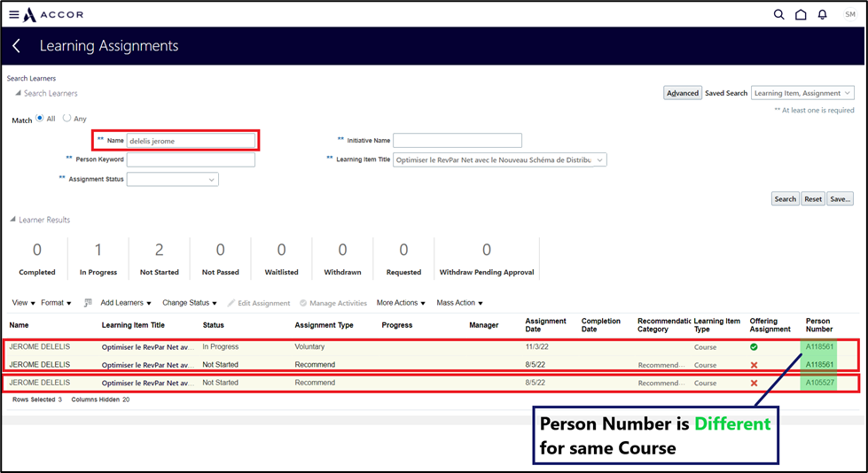
Task: Open the notifications bell
Action: (823, 14)
